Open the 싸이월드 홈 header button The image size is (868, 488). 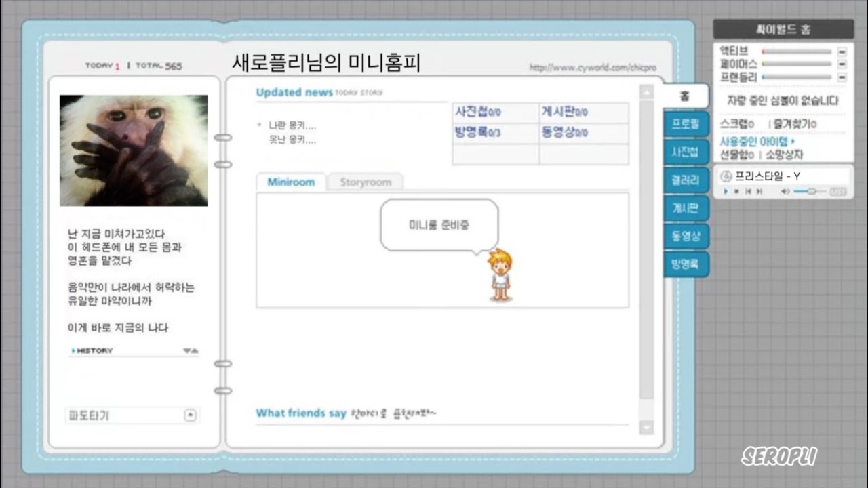pos(783,29)
